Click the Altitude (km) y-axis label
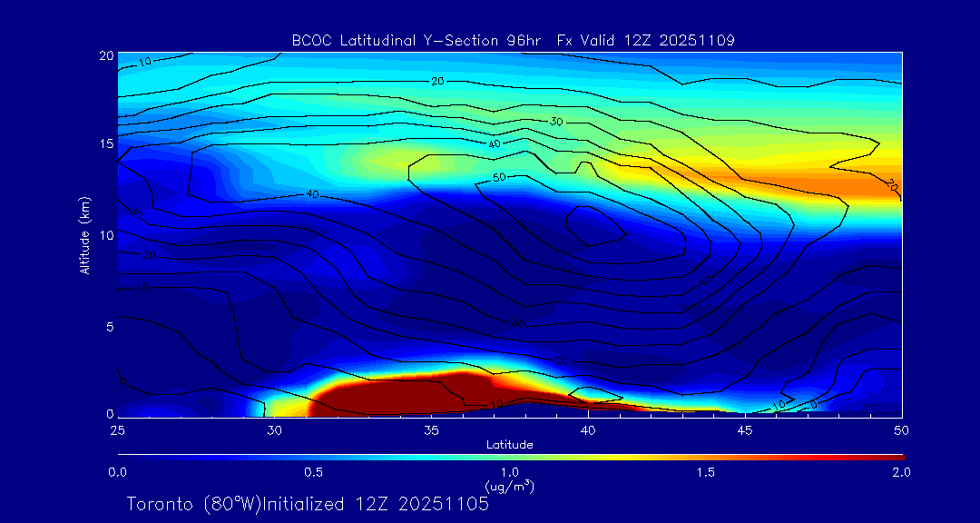980x523 pixels. (x=84, y=234)
